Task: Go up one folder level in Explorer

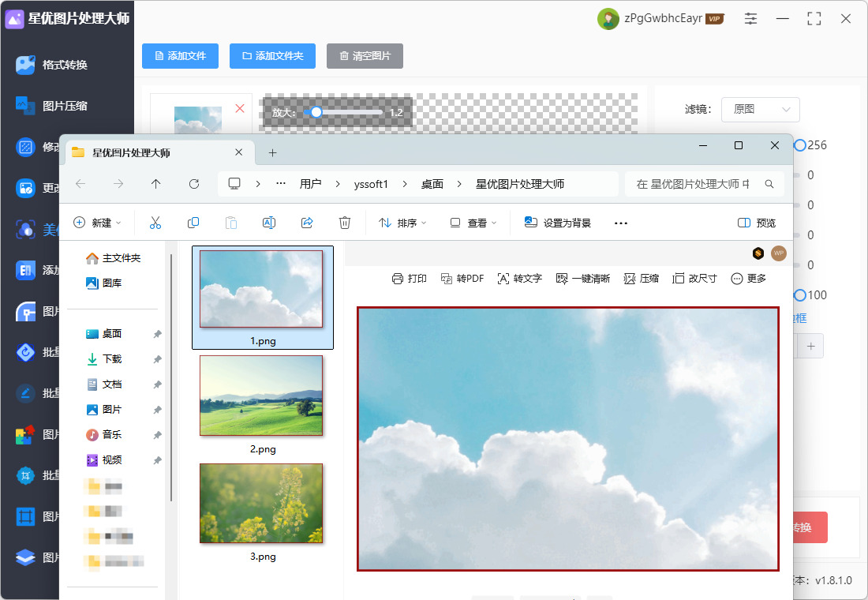Action: 156,184
